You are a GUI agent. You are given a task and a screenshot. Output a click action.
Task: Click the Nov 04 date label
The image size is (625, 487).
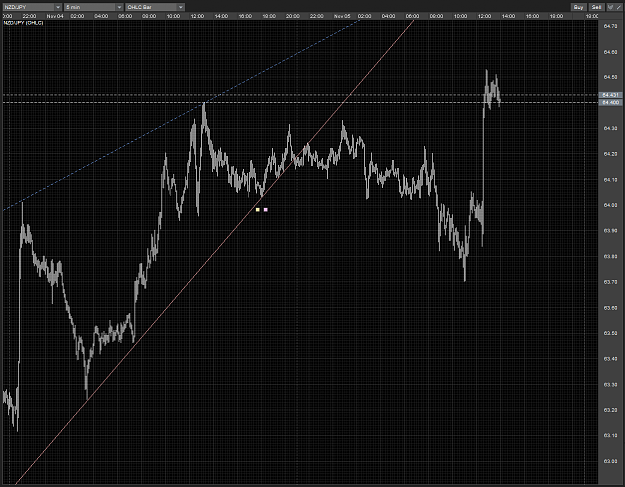pyautogui.click(x=55, y=16)
